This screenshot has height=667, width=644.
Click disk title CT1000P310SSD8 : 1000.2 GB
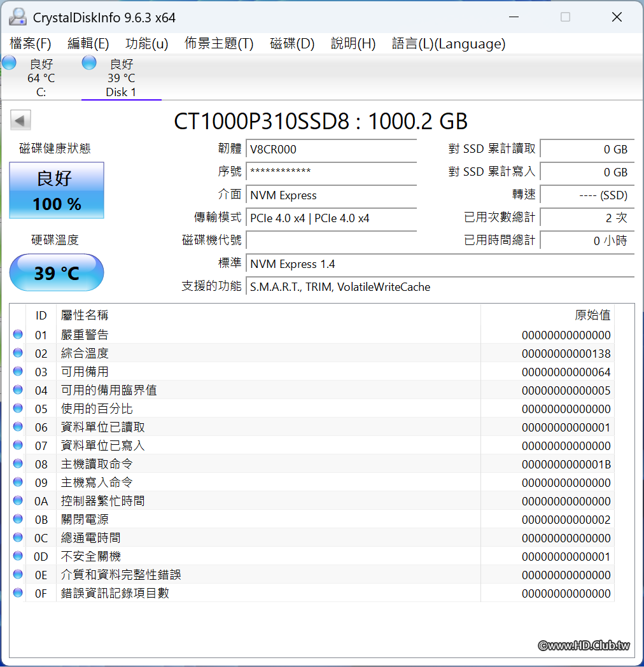pyautogui.click(x=321, y=121)
